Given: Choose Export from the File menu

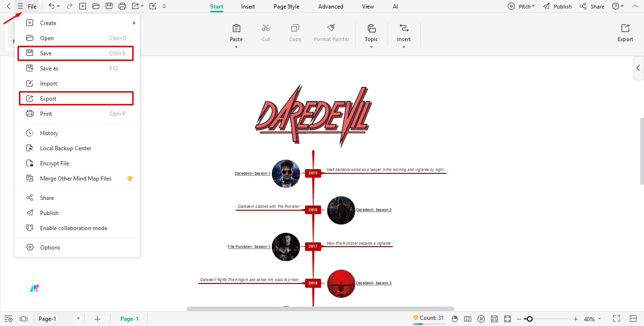Looking at the screenshot, I should point(76,98).
